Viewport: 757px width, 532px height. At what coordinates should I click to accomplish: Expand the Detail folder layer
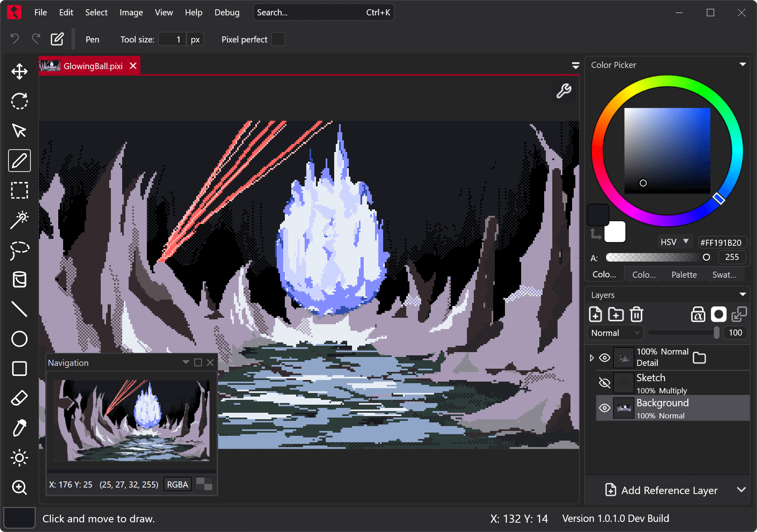coord(592,358)
